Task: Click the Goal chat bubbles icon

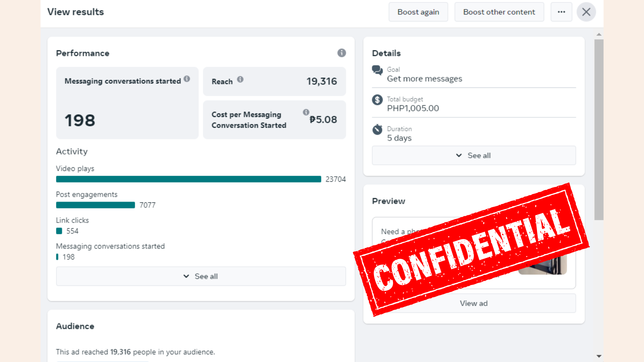Action: pos(377,70)
